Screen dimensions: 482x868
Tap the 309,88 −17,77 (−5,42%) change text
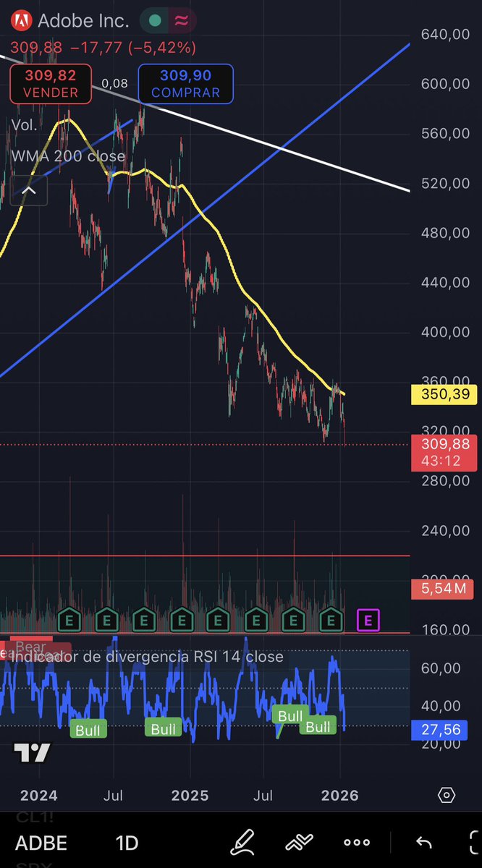pos(103,48)
